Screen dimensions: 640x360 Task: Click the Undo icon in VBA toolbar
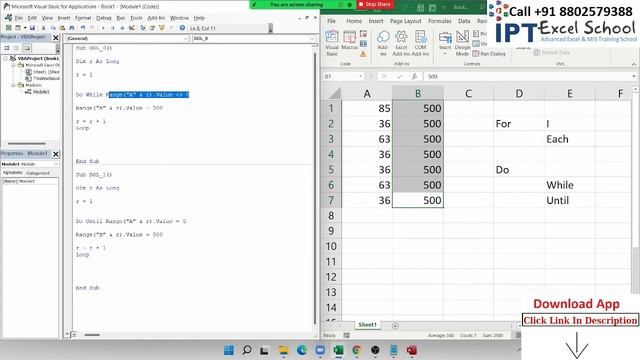point(83,28)
